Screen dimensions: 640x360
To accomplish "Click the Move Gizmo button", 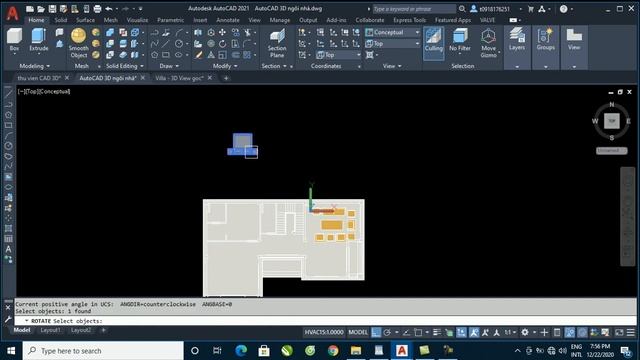I will [x=488, y=43].
